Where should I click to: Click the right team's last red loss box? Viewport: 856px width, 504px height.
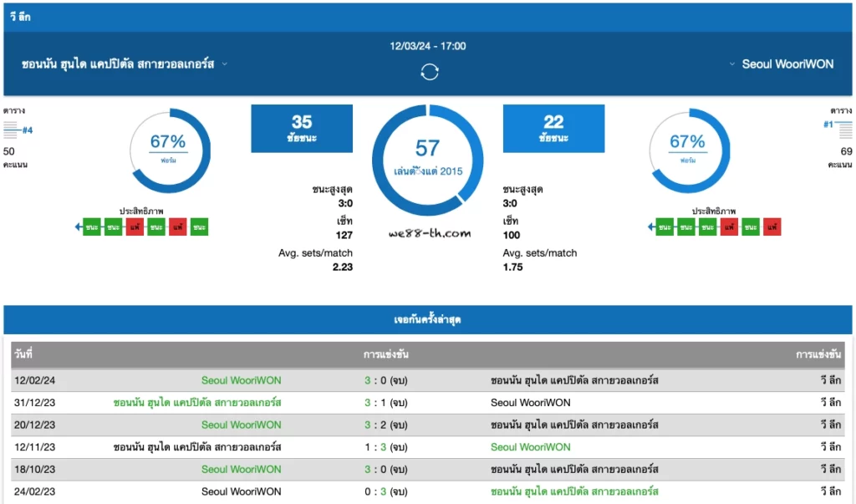(x=772, y=227)
